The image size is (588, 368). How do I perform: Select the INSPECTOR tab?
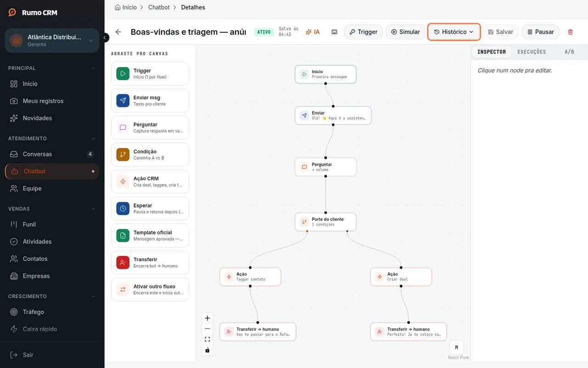point(492,52)
